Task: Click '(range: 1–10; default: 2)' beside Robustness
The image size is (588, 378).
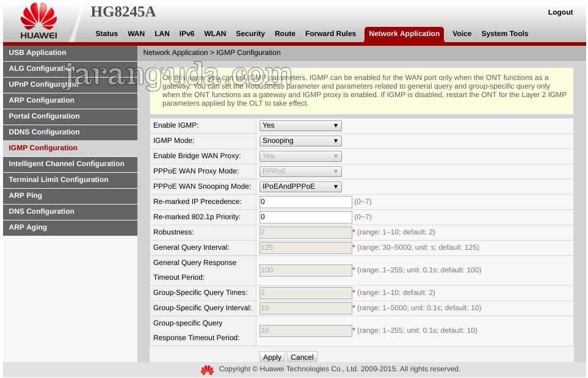Action: pyautogui.click(x=396, y=232)
